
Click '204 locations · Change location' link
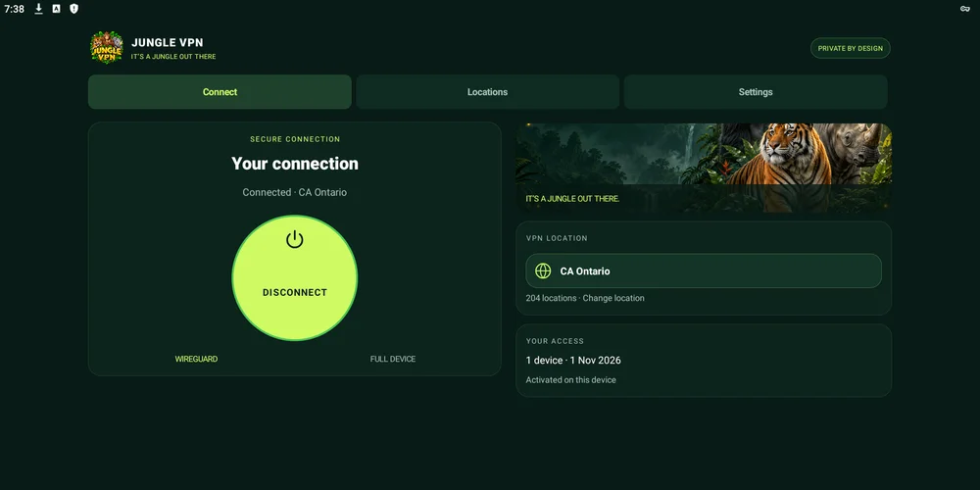(x=585, y=298)
